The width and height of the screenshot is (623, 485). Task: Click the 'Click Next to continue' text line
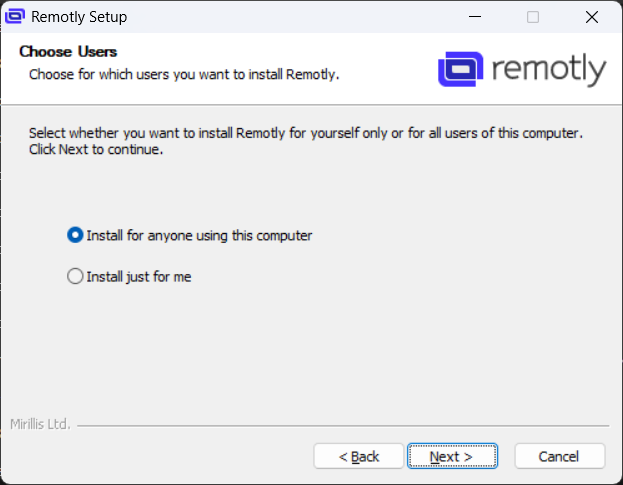click(96, 151)
